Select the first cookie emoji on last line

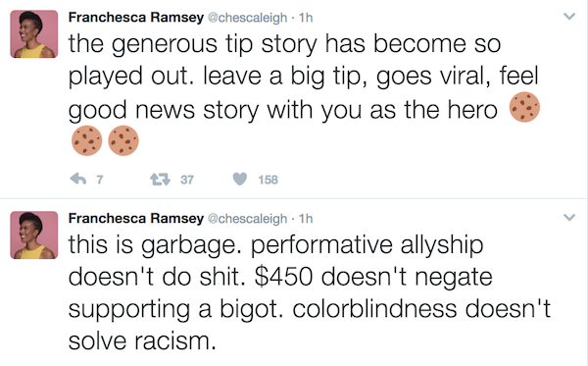[86, 140]
